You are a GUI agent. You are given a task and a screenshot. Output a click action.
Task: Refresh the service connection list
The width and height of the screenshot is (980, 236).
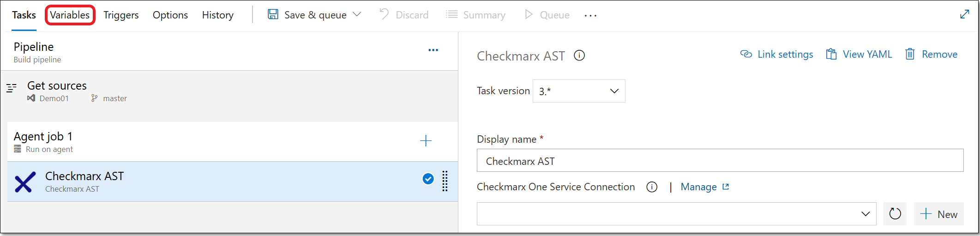point(895,214)
